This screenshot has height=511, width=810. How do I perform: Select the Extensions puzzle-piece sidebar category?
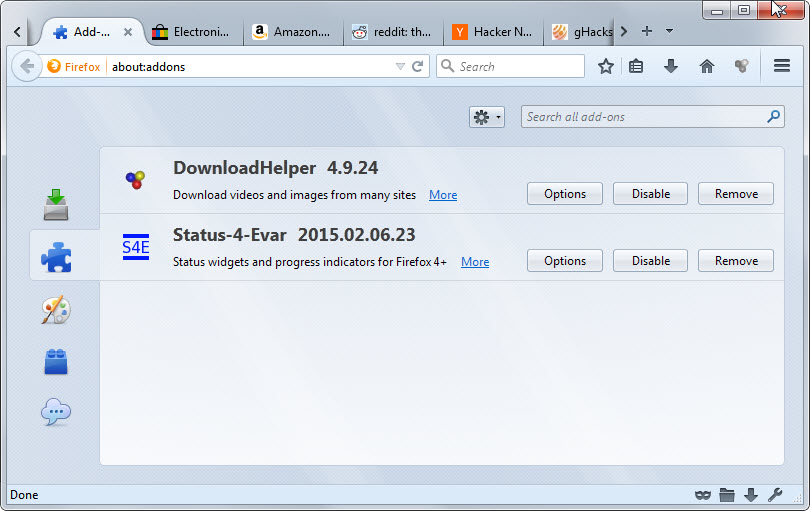point(56,257)
